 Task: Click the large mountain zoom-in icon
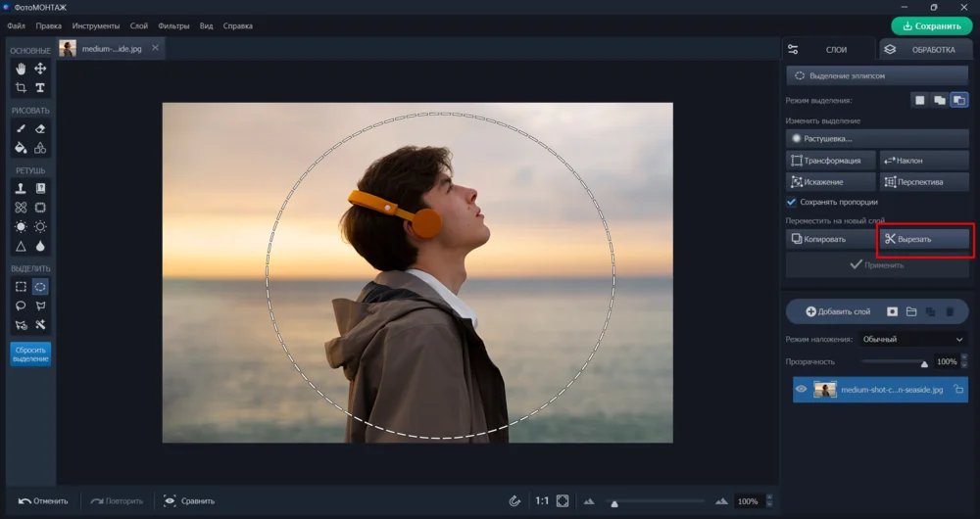(722, 501)
